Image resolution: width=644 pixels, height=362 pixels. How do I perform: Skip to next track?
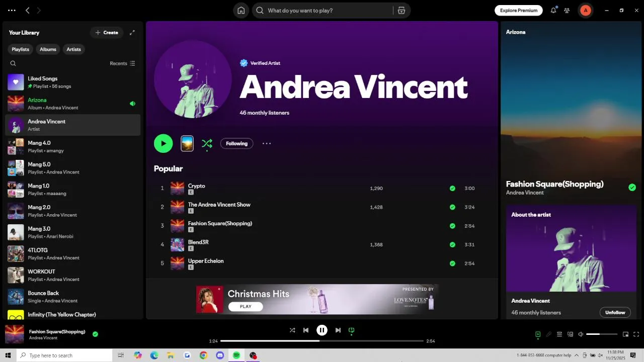(338, 330)
